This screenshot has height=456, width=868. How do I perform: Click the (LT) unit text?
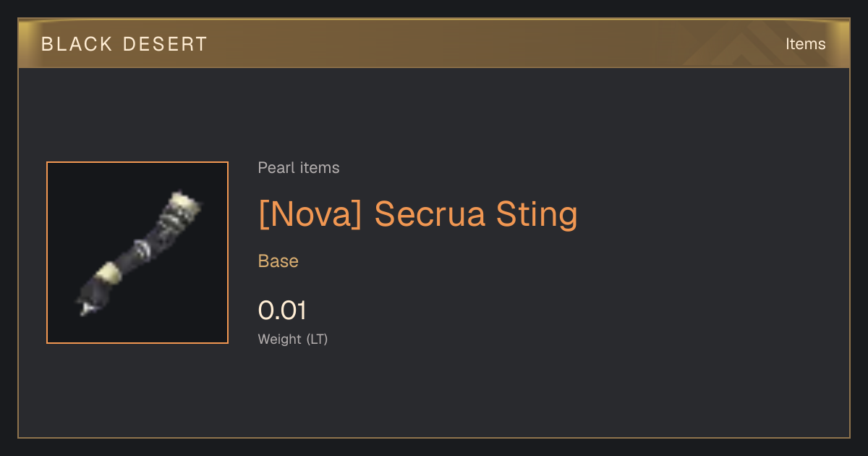317,339
